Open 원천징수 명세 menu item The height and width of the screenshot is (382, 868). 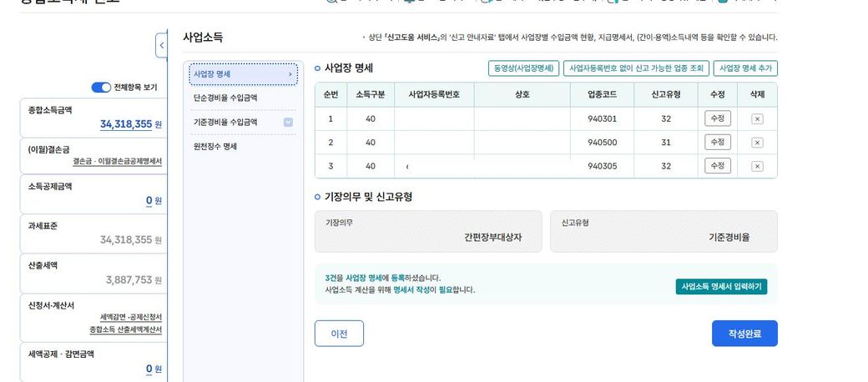(215, 147)
